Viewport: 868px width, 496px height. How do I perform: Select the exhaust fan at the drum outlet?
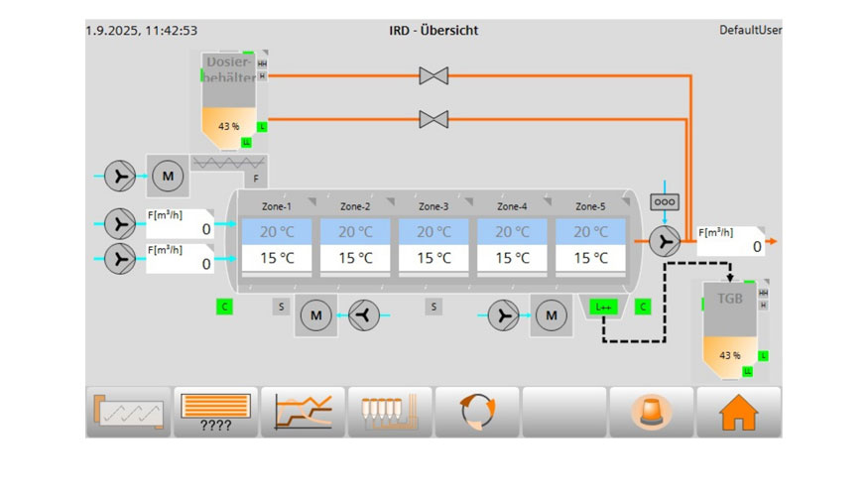point(665,241)
